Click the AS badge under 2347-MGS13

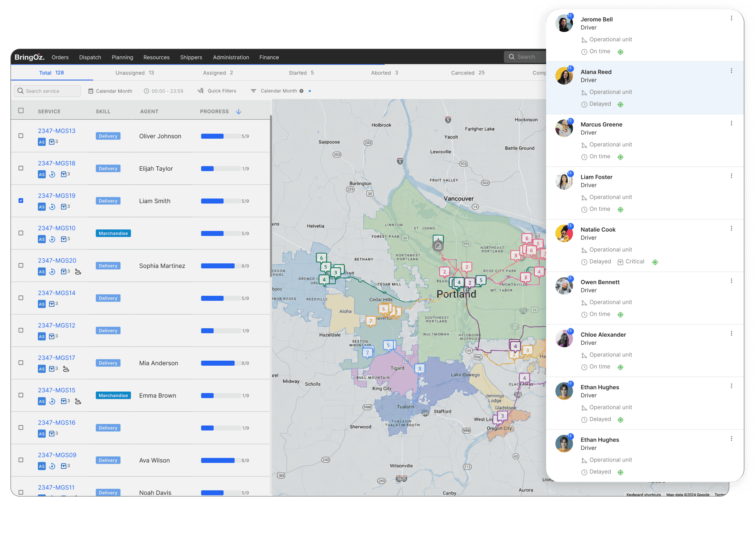(x=42, y=142)
